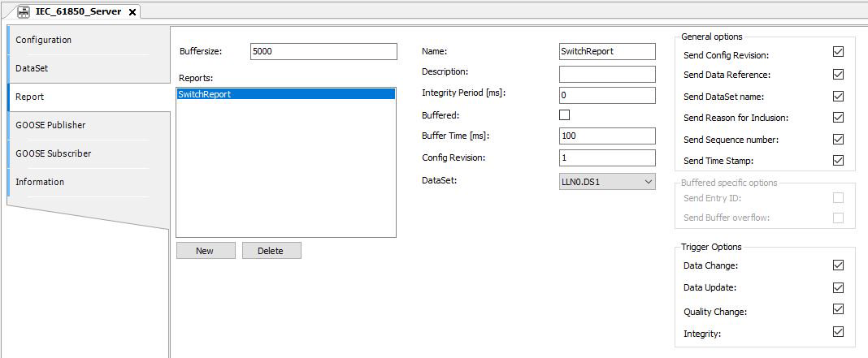Viewport: 868px width, 358px height.
Task: Uncheck the Data Change trigger option
Action: tap(838, 265)
